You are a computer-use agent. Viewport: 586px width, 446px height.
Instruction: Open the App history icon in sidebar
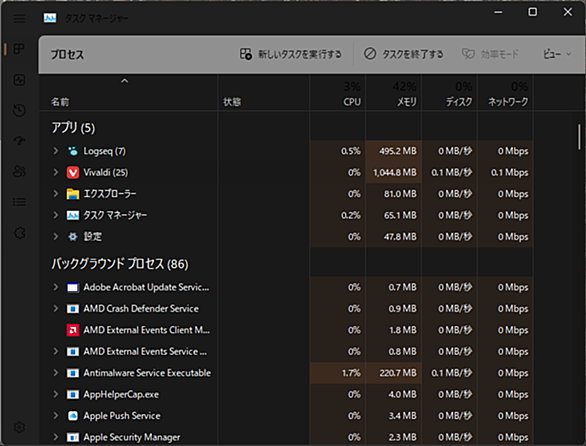pyautogui.click(x=19, y=110)
